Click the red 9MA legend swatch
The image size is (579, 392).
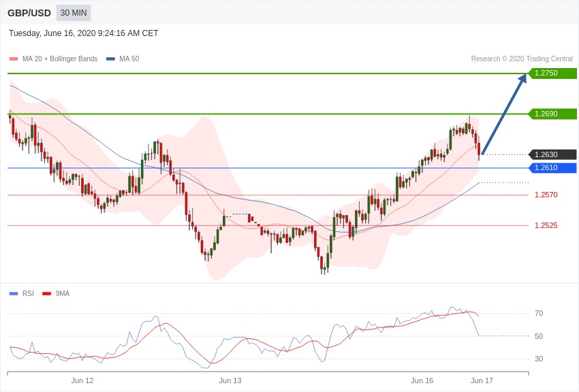click(46, 294)
